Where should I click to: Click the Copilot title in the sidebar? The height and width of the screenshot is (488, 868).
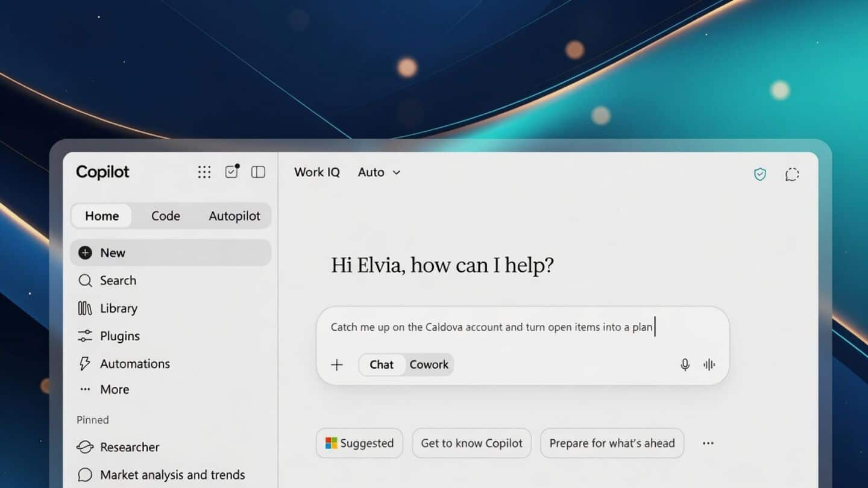(102, 172)
